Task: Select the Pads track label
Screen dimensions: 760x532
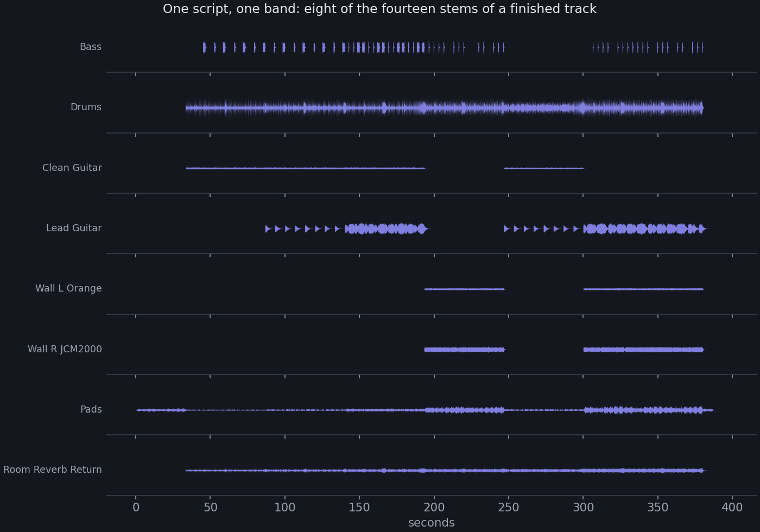Action: pos(91,410)
